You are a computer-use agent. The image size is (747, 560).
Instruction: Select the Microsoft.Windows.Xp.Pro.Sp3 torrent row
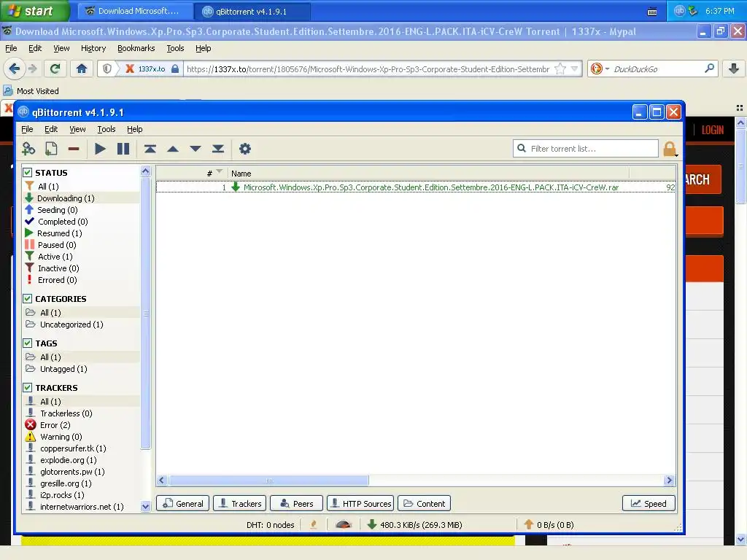point(415,187)
